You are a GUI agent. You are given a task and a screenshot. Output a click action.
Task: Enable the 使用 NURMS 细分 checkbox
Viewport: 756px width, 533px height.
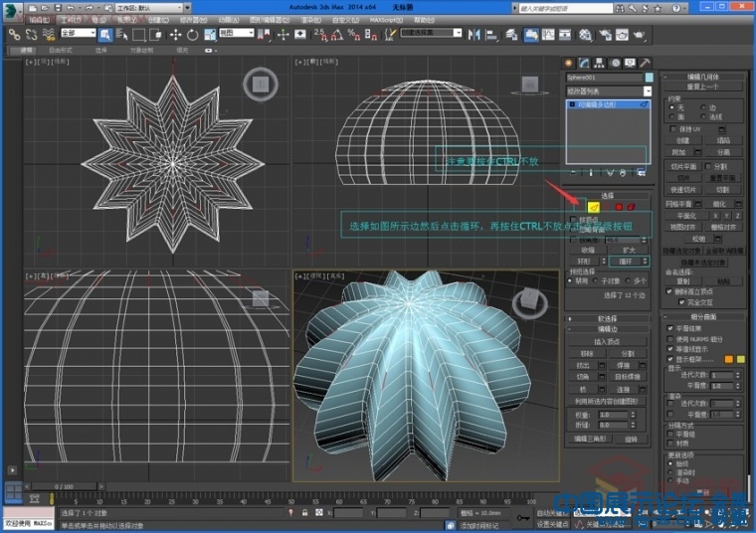[x=670, y=339]
